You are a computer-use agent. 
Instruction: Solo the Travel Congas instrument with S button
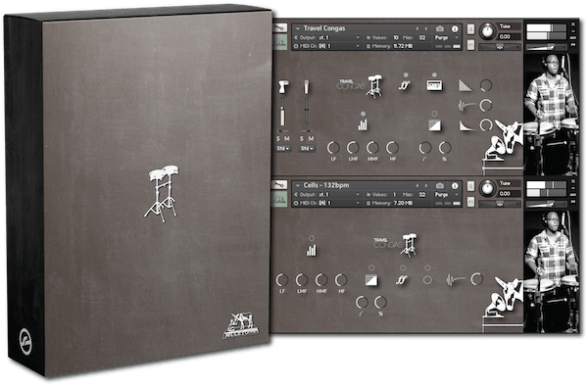pos(470,28)
